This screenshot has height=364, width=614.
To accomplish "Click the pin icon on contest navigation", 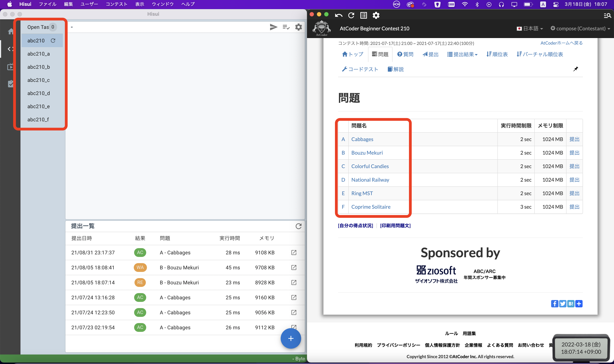I will point(575,69).
